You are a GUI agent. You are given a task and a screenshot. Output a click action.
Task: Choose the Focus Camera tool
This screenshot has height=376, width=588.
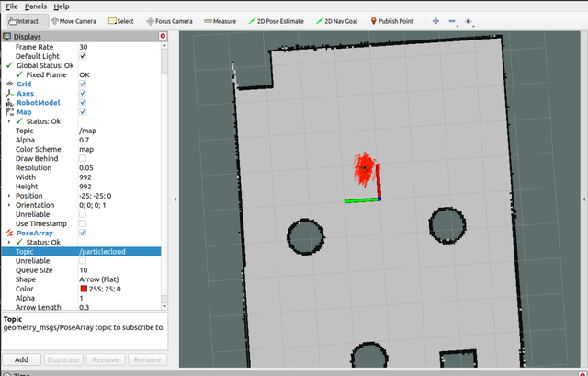coord(167,21)
